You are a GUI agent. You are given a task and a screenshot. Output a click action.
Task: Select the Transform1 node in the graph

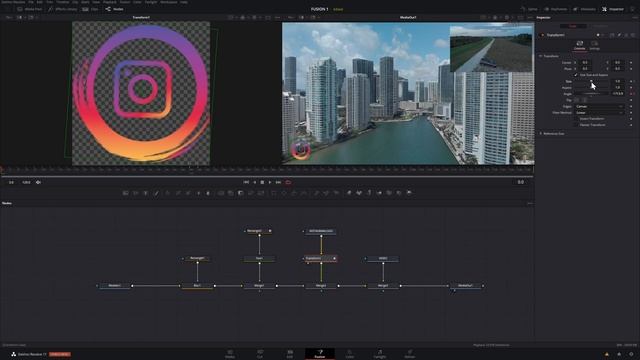pos(320,258)
